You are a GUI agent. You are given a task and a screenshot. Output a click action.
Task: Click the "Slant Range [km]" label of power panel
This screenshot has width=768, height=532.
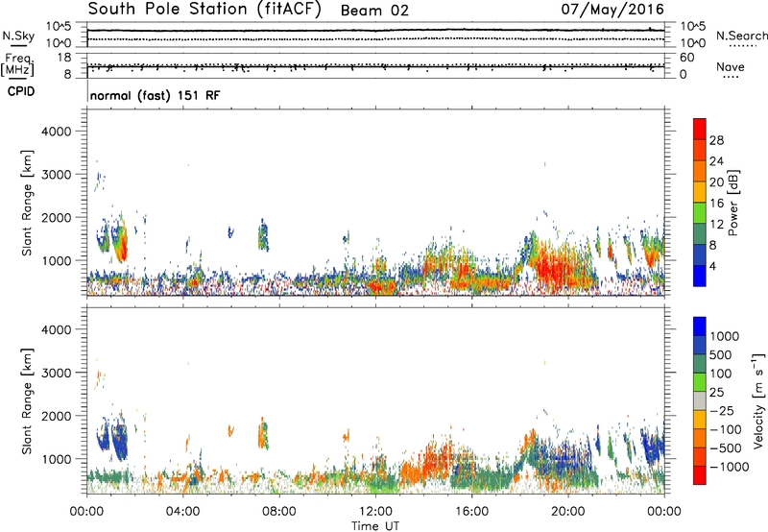tap(27, 203)
